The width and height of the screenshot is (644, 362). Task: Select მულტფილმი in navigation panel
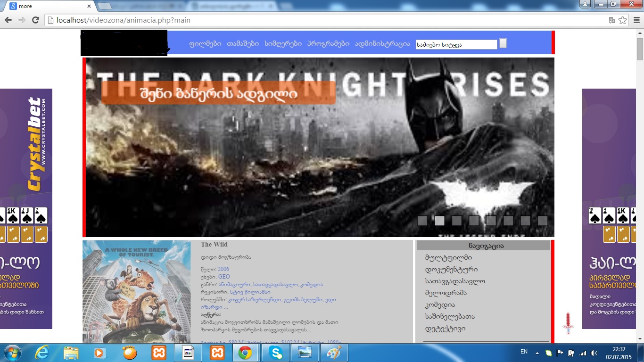[x=448, y=258]
